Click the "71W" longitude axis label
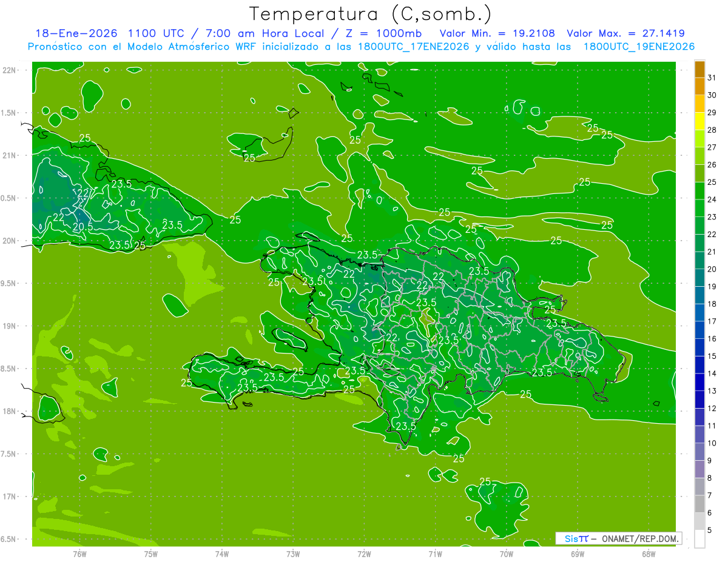Screen dimensions: 728x562 pyautogui.click(x=435, y=554)
